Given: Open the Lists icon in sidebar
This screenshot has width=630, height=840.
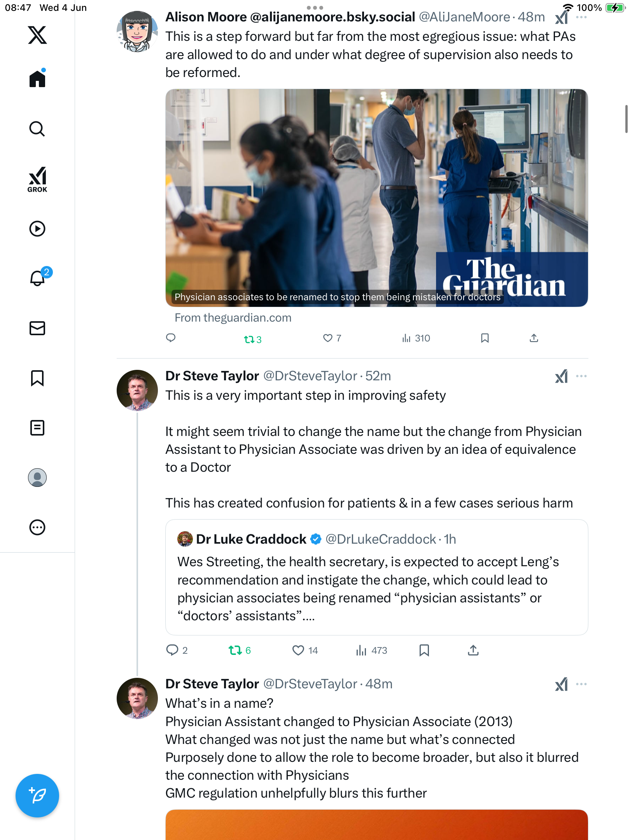Looking at the screenshot, I should (37, 428).
